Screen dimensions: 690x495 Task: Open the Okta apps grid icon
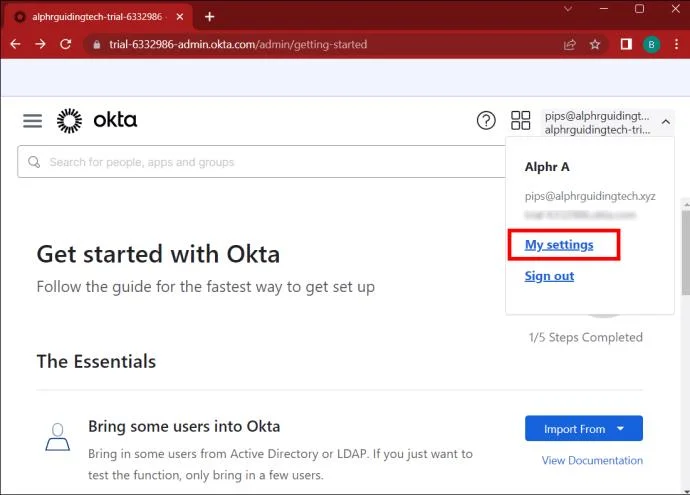pyautogui.click(x=520, y=120)
